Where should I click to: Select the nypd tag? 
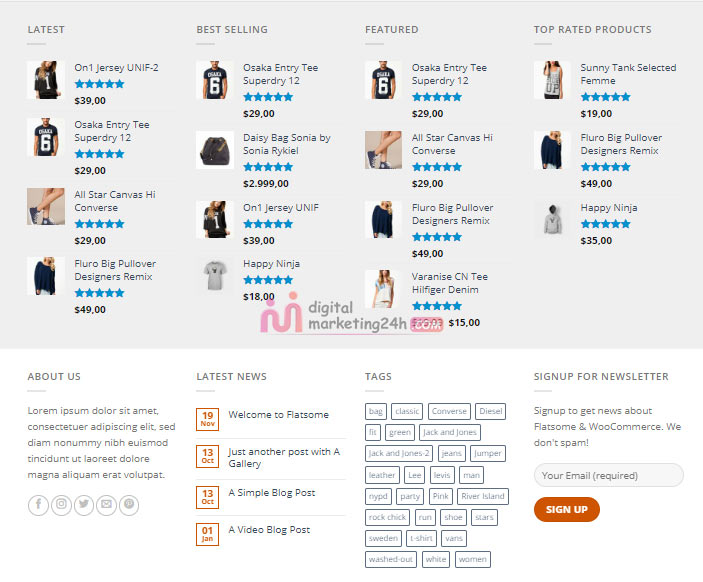point(378,496)
